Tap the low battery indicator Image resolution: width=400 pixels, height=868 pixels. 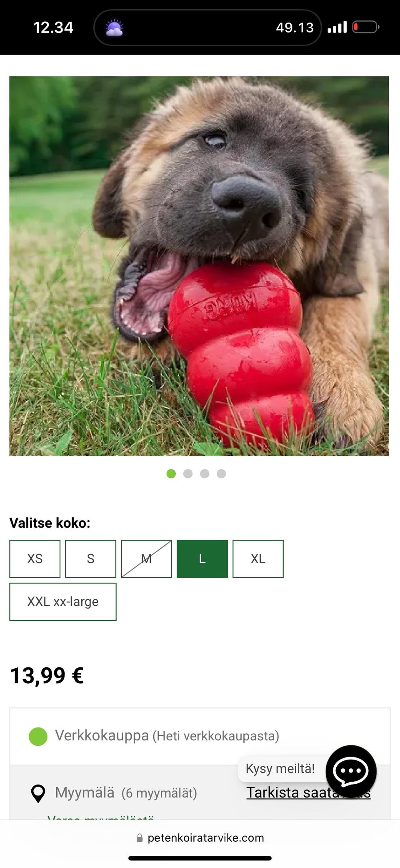(x=366, y=28)
